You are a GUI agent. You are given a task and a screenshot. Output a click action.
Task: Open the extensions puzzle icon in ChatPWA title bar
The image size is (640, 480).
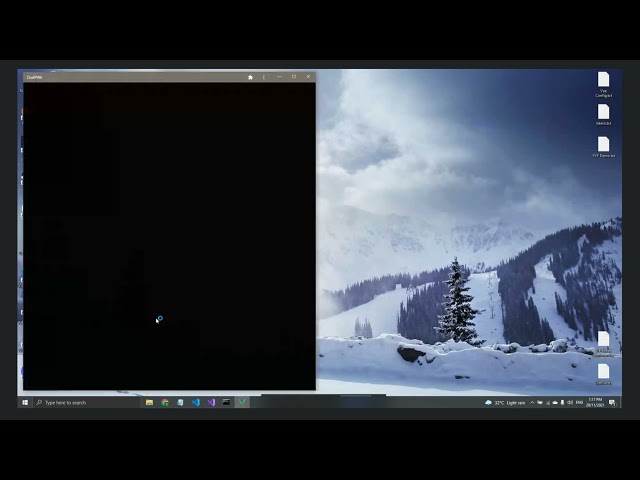pos(250,77)
